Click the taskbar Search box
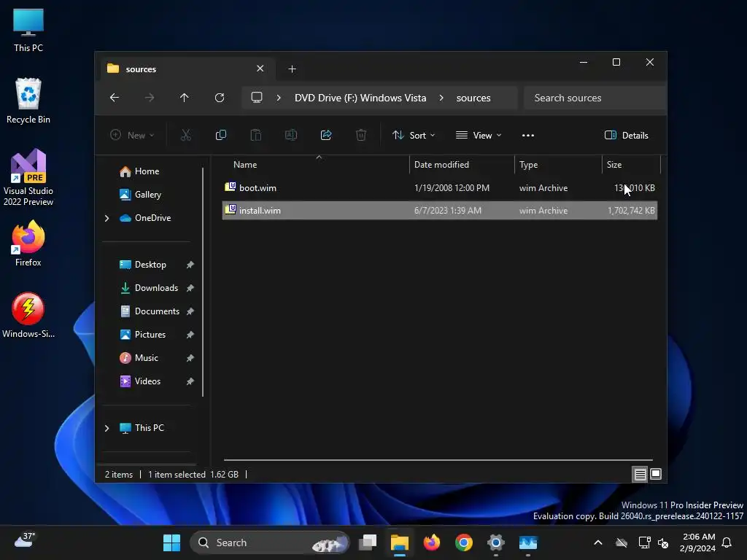 click(x=270, y=542)
